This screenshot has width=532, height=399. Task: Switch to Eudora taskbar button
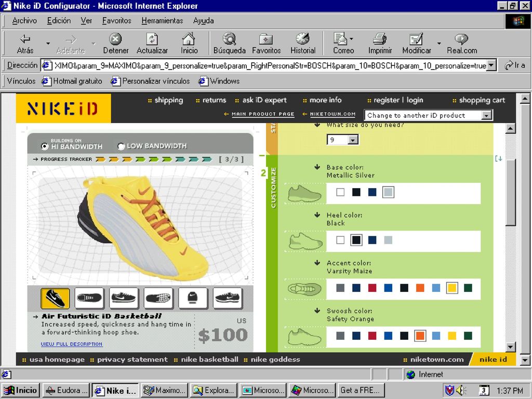point(67,390)
